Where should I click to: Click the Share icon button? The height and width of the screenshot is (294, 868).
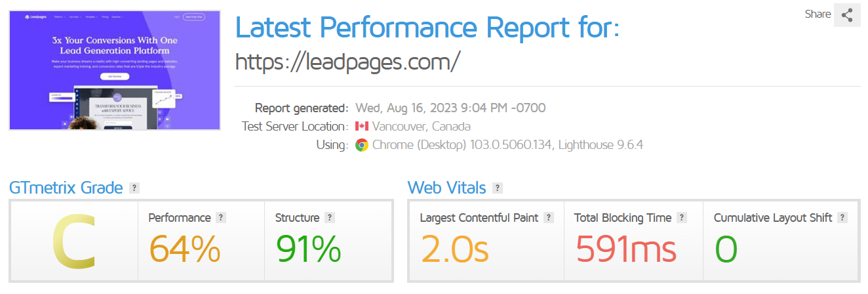pyautogui.click(x=847, y=14)
